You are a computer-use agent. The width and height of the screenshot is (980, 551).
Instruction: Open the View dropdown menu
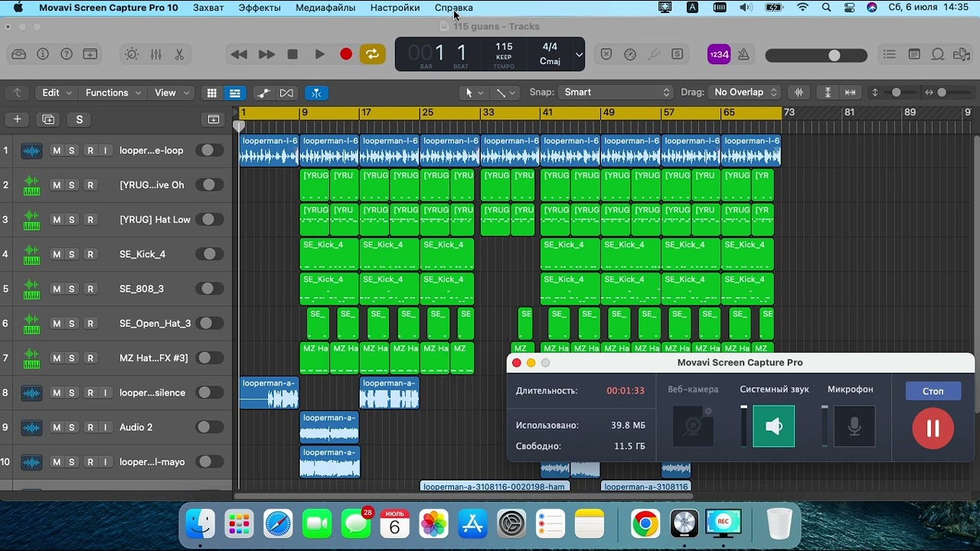click(172, 93)
